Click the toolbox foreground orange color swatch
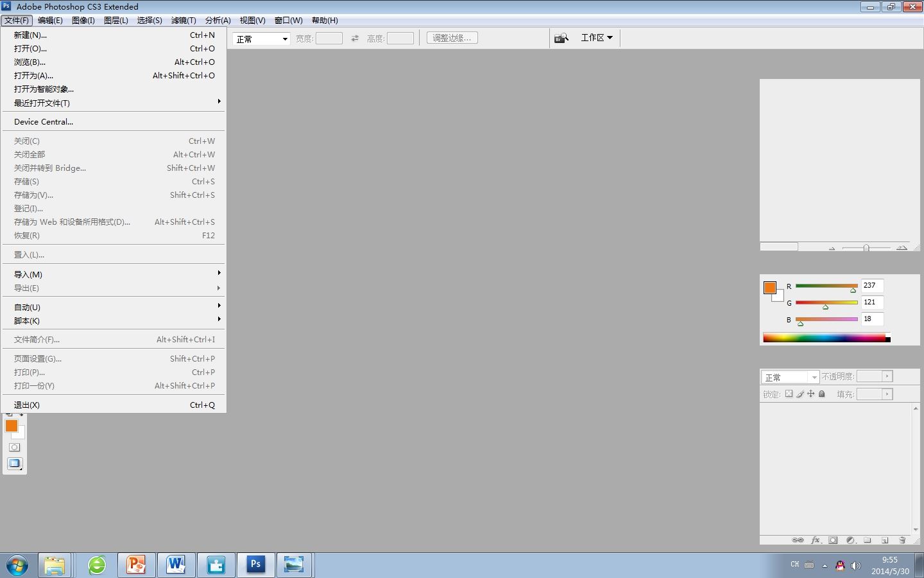The image size is (924, 578). point(11,426)
